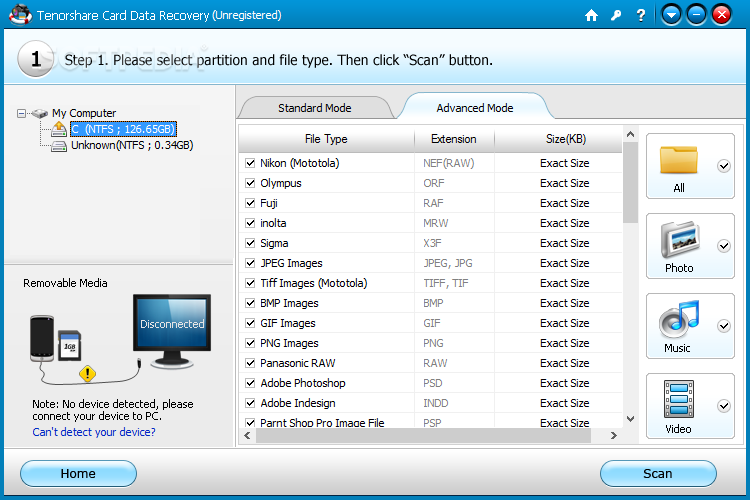Click the phone and SD card image
The width and height of the screenshot is (750, 500).
55,338
